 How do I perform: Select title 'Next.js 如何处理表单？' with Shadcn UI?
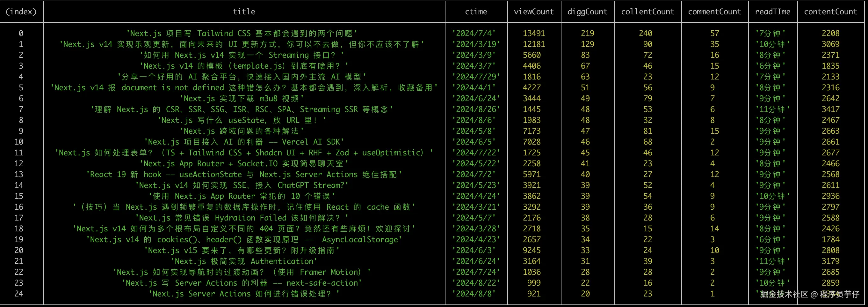coord(244,153)
